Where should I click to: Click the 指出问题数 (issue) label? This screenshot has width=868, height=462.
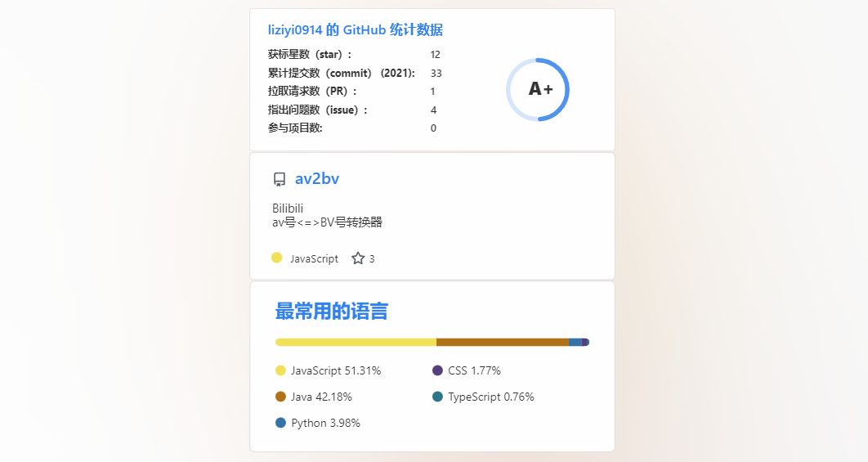[x=318, y=110]
